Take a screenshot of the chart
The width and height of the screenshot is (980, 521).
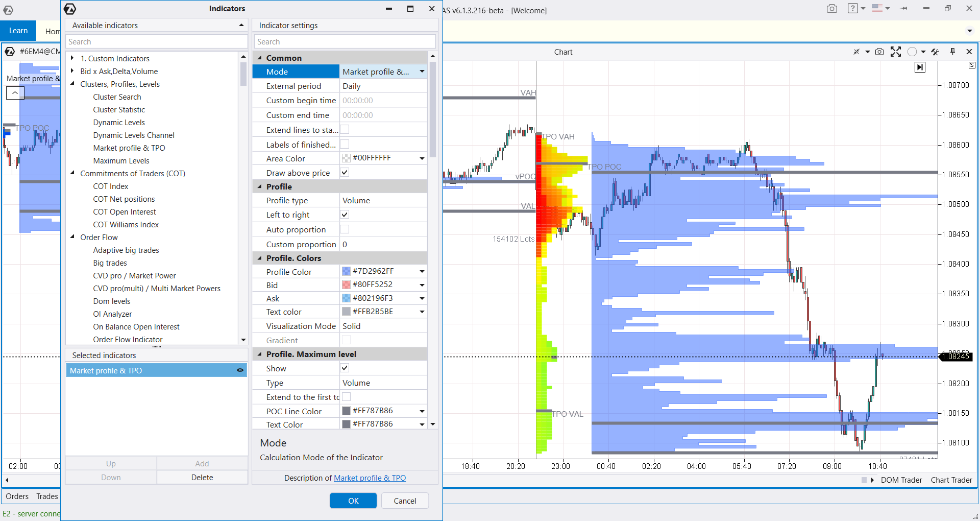[x=879, y=52]
